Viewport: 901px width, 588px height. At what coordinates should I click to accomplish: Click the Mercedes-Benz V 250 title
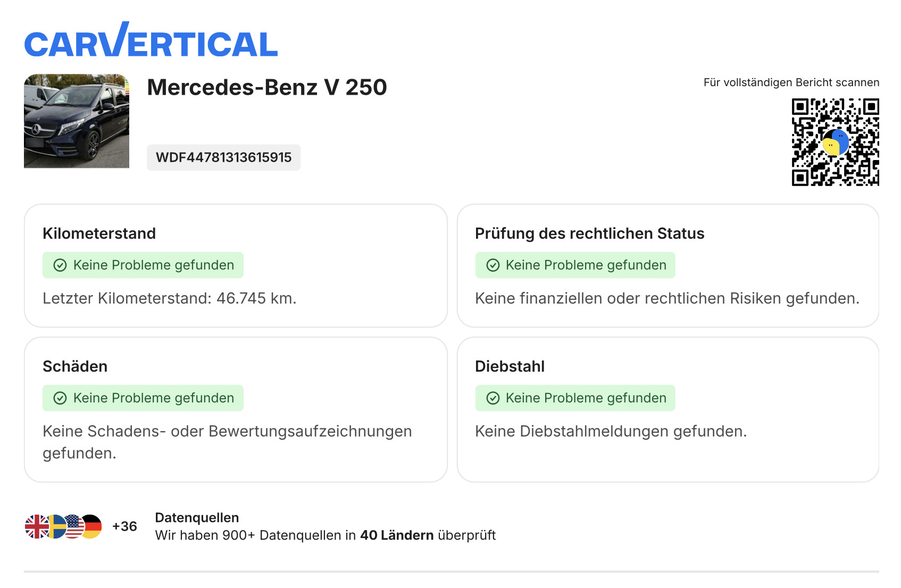(267, 87)
